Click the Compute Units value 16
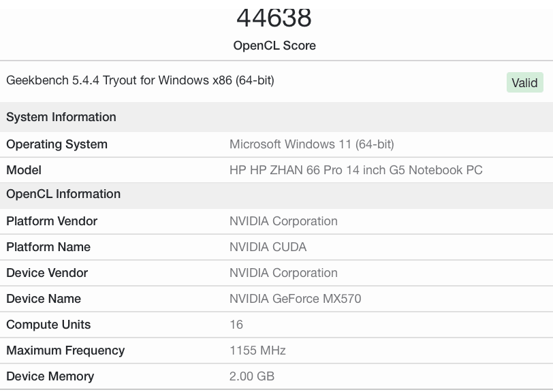Image resolution: width=553 pixels, height=392 pixels. pos(234,325)
